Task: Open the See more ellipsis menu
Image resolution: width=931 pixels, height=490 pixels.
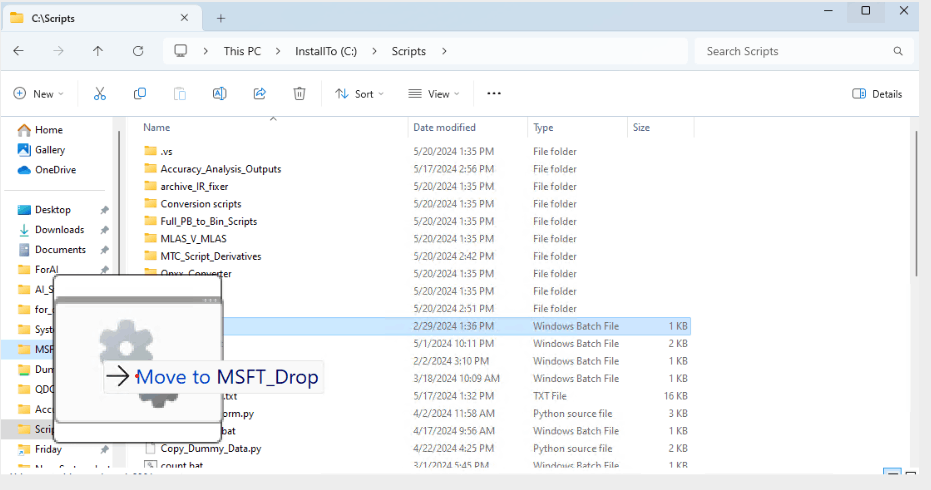Action: pos(494,93)
